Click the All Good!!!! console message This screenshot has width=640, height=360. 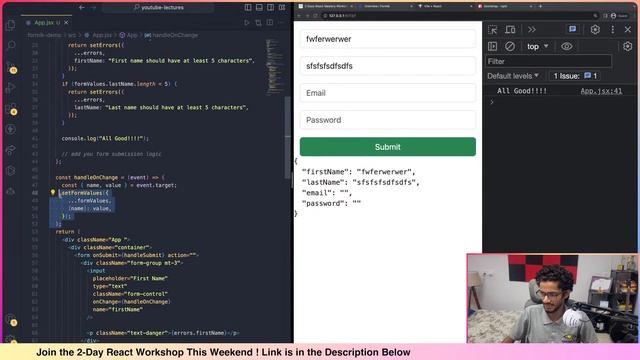(x=522, y=91)
